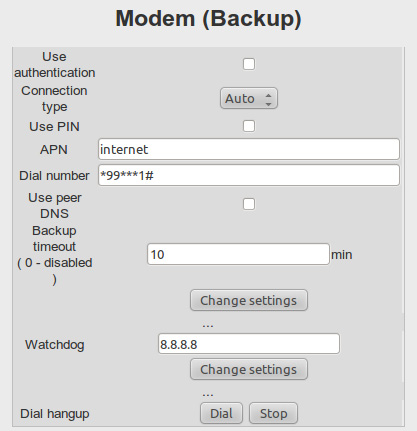The width and height of the screenshot is (417, 431).
Task: Start the connection with the Dial button
Action: pos(221,413)
